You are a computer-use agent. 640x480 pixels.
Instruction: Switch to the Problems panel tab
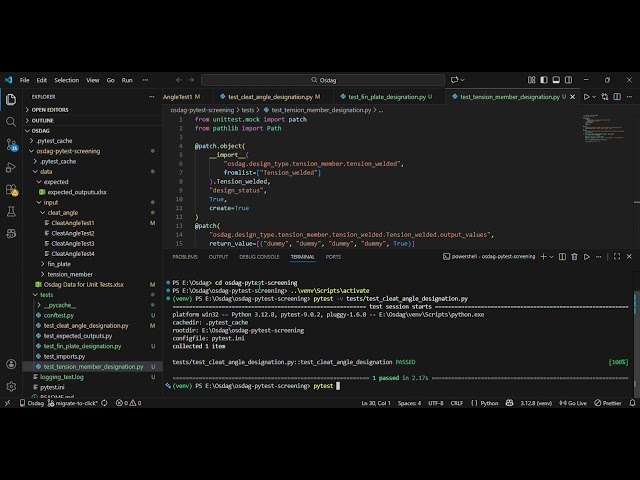[x=185, y=257]
